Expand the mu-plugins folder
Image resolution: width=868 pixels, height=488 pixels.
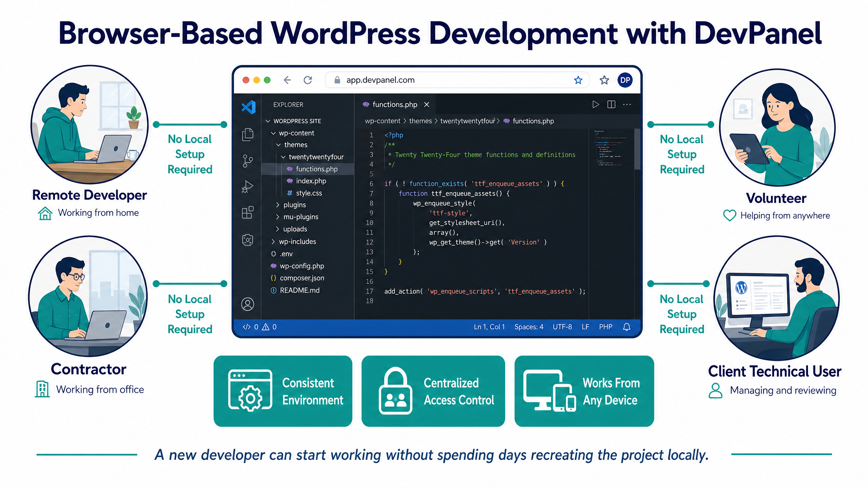(x=278, y=217)
